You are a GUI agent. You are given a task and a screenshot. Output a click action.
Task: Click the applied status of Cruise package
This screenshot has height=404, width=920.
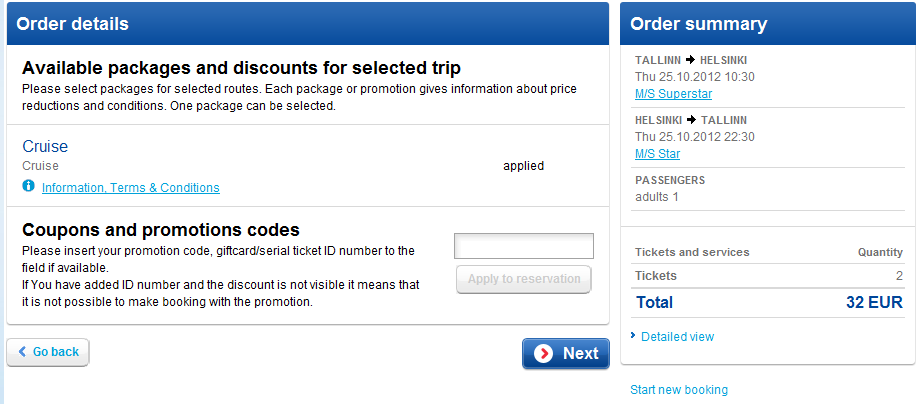(x=523, y=167)
